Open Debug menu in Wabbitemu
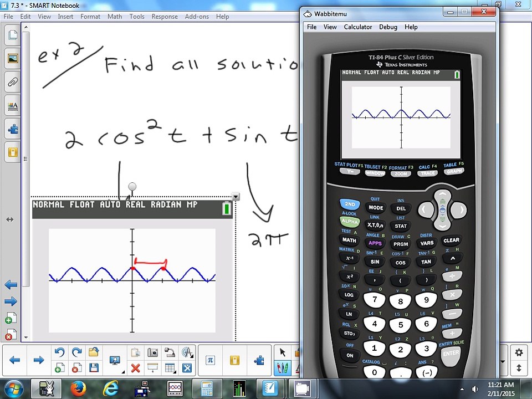Image resolution: width=532 pixels, height=399 pixels. click(388, 27)
